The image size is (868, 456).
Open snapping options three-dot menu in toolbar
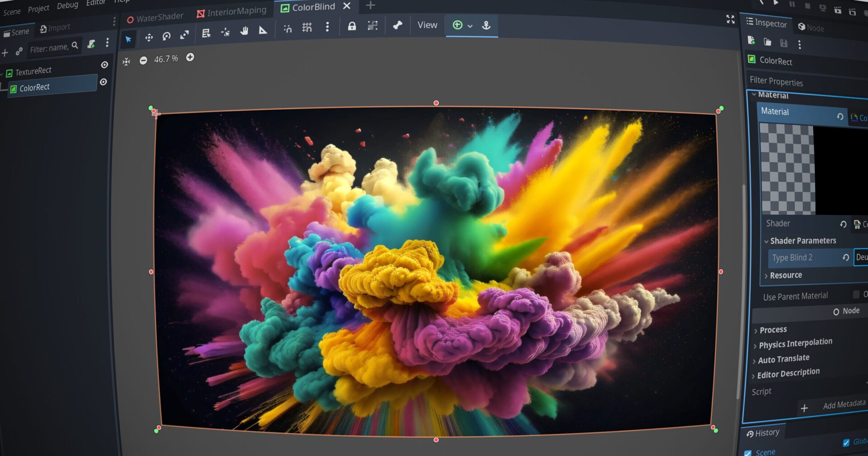[327, 27]
